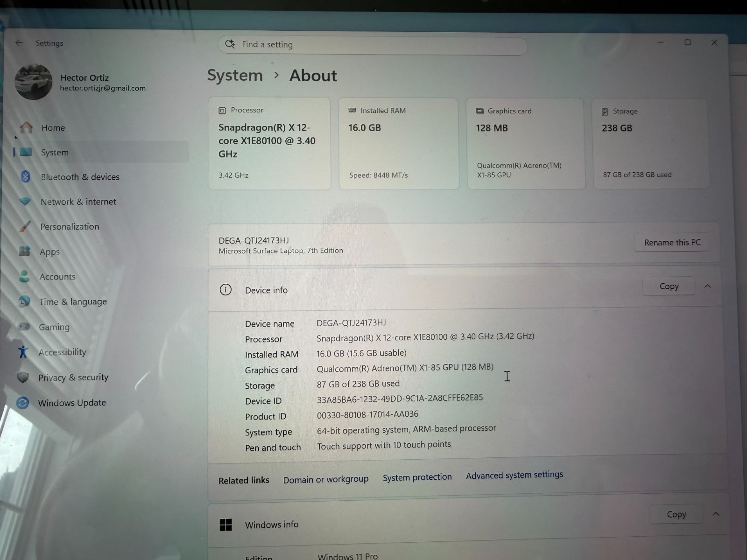Viewport: 747px width, 560px height.
Task: Click device name DEGA-QTJ24173HJ in Device info
Action: tap(351, 322)
